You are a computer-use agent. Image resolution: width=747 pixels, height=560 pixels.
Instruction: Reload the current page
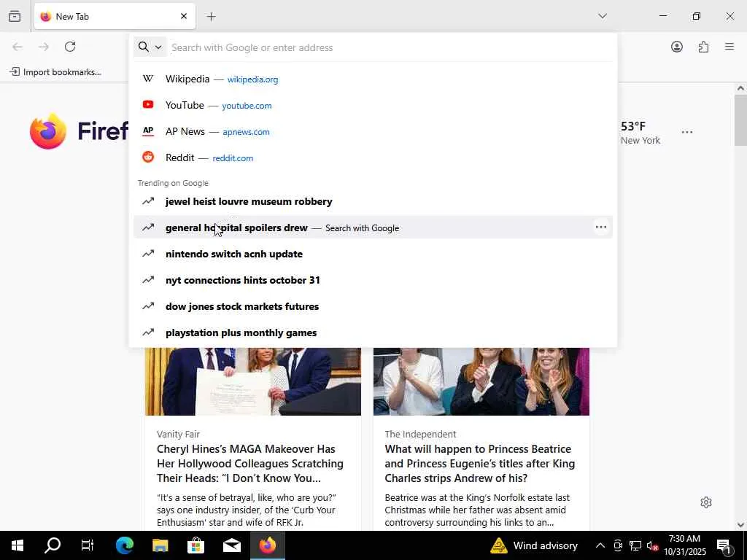pos(70,47)
